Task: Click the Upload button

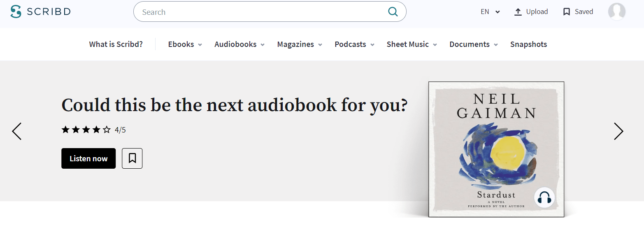Action: click(531, 12)
